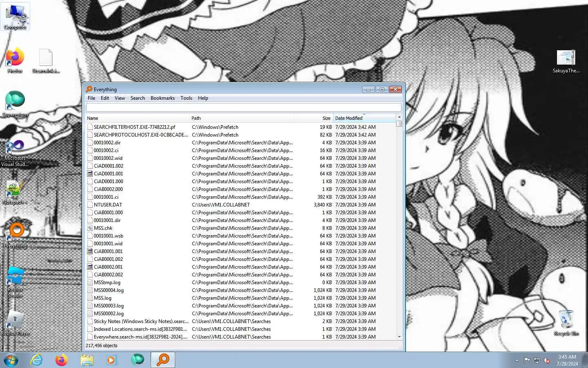Click the muted volume tray icon
Viewport: 588px width, 368px height.
(x=547, y=360)
